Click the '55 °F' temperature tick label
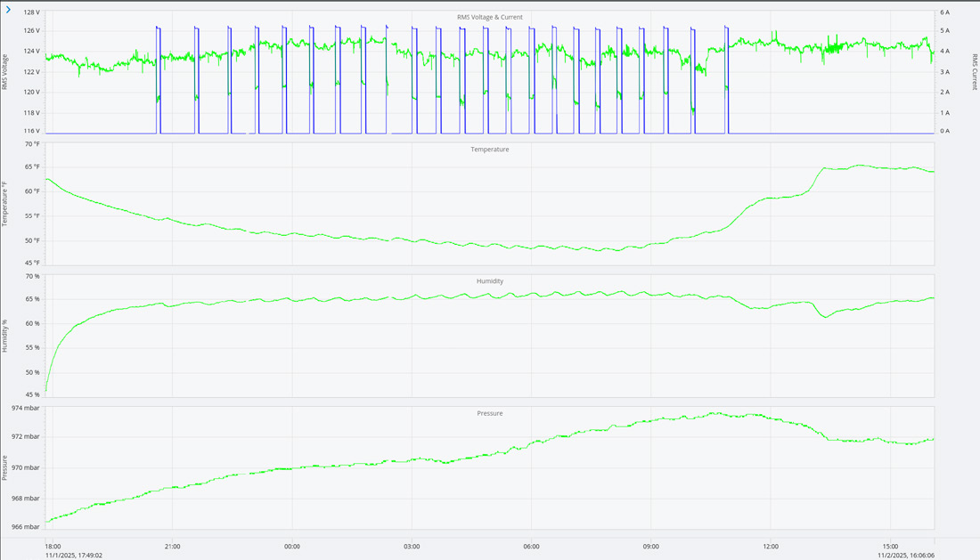This screenshot has width=980, height=560. (32, 216)
